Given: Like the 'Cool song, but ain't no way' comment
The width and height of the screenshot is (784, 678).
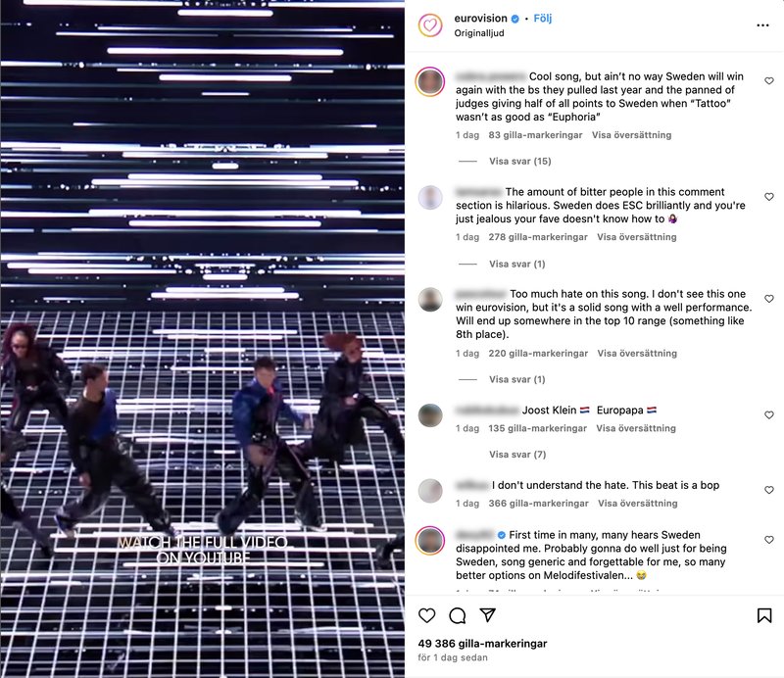Looking at the screenshot, I should pos(769,81).
